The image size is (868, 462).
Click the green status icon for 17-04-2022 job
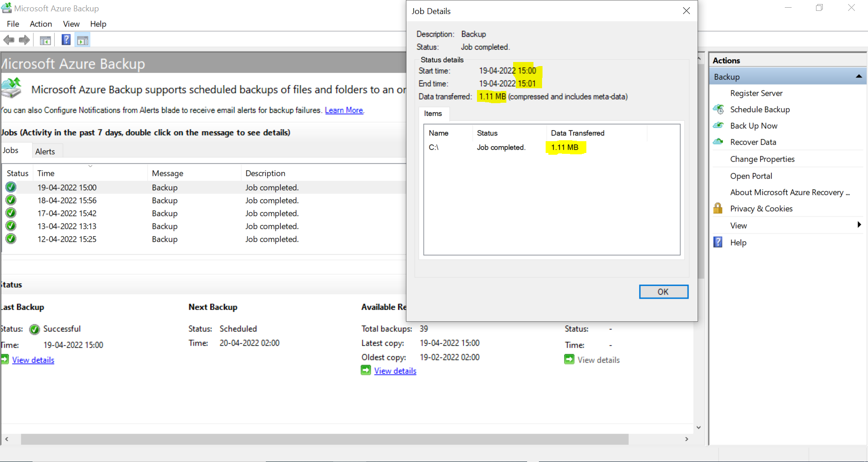coord(11,213)
